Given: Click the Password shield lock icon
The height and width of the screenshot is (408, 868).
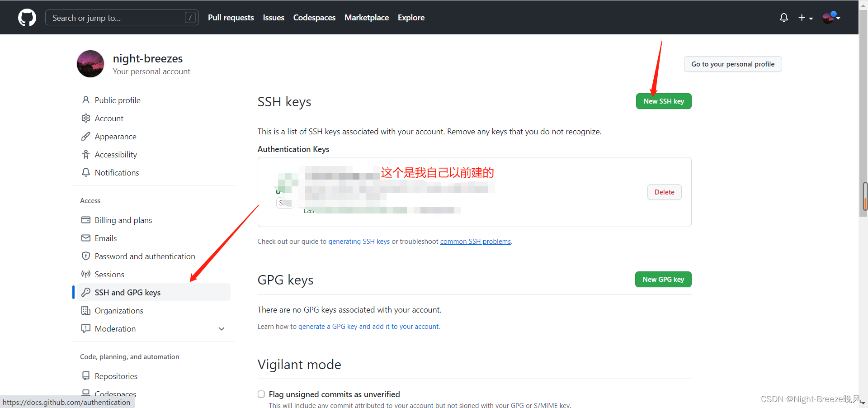Looking at the screenshot, I should coord(86,256).
